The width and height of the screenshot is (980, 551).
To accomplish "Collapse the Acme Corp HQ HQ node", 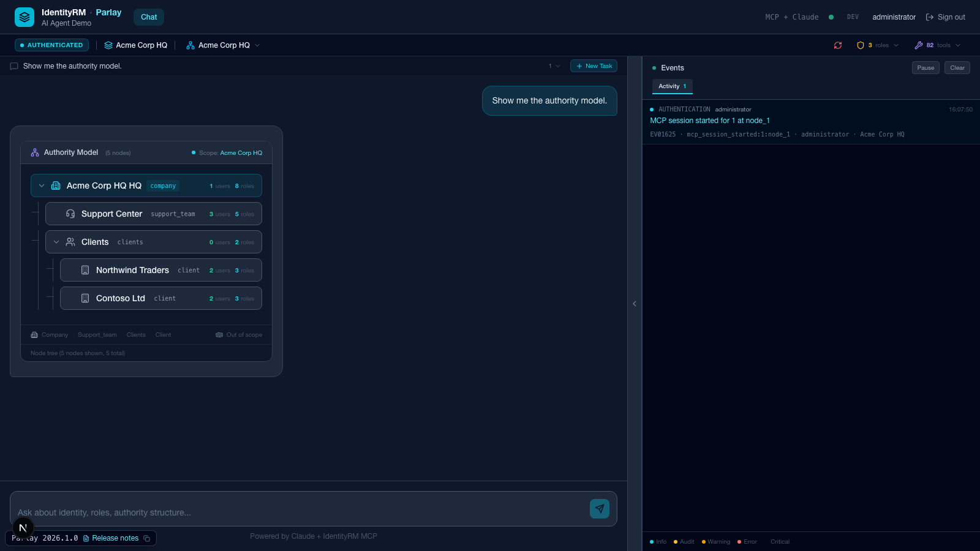I will 42,186.
